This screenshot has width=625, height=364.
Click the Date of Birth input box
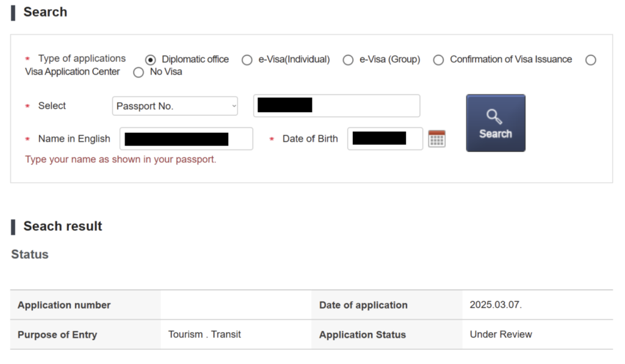385,138
